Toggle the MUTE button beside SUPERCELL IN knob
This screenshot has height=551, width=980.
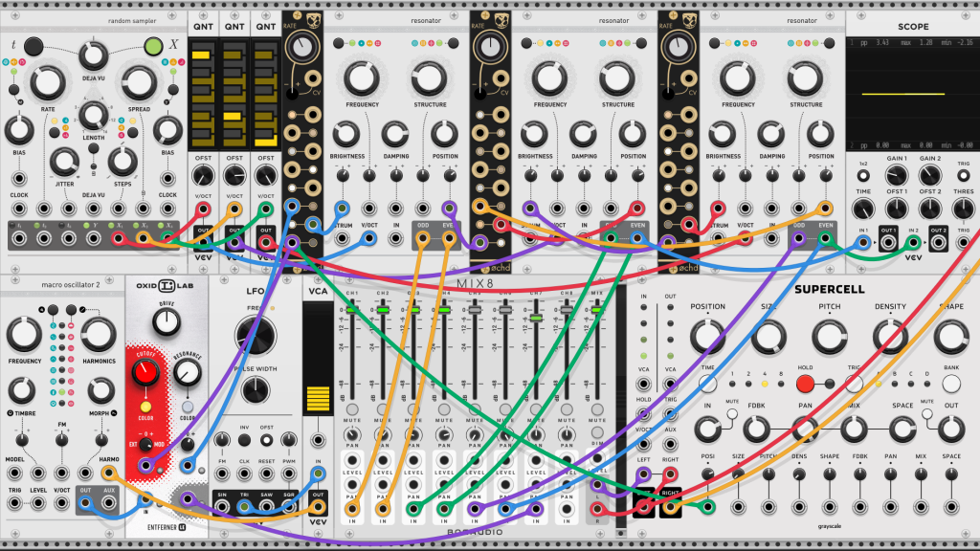[x=732, y=413]
